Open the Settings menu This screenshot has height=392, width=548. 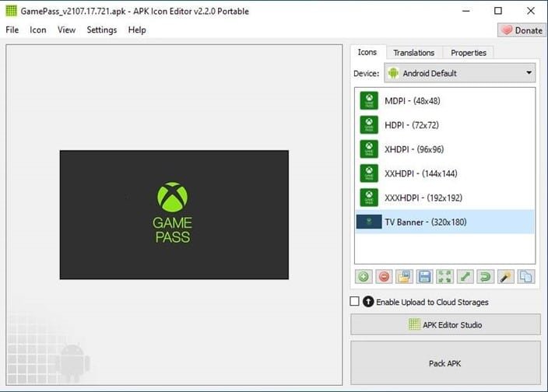102,30
